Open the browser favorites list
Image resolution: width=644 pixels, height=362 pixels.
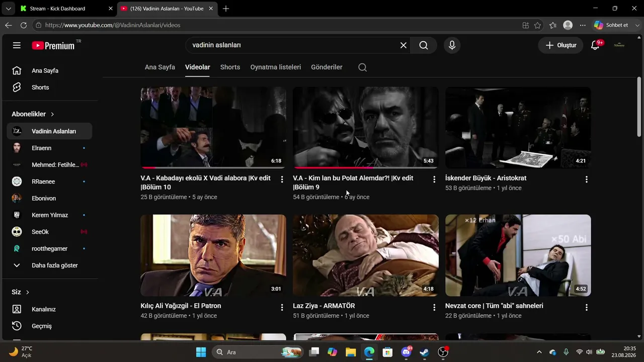553,25
